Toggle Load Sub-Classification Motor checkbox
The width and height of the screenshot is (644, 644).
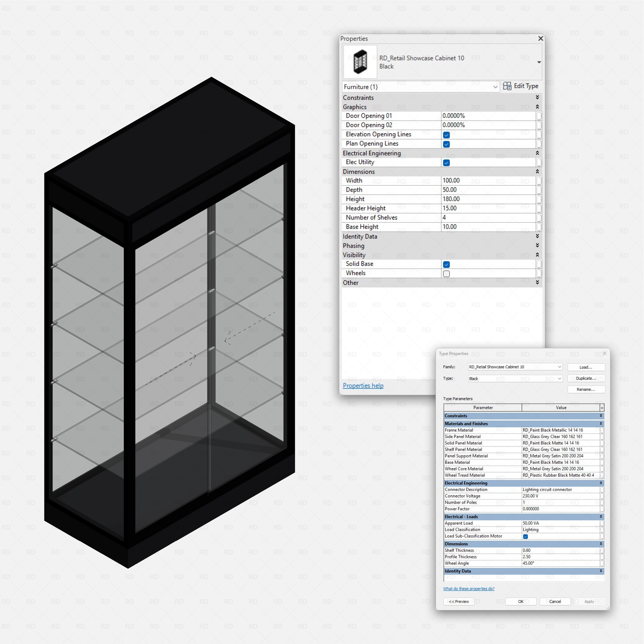(525, 536)
